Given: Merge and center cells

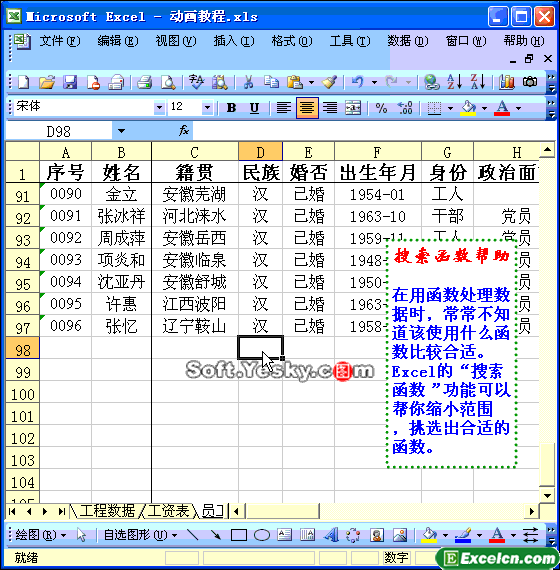Looking at the screenshot, I should pos(353,108).
